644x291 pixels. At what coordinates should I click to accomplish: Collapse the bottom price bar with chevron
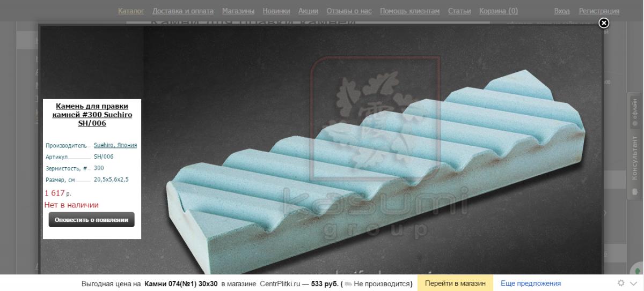[634, 283]
